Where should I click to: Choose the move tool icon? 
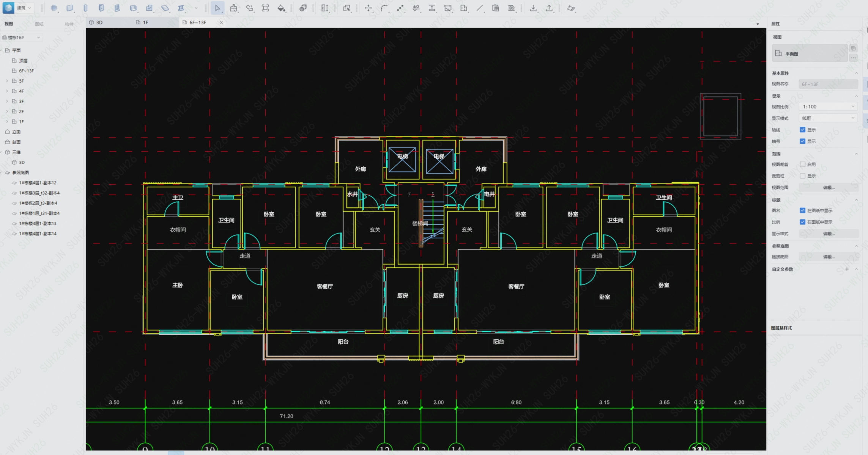tap(368, 8)
